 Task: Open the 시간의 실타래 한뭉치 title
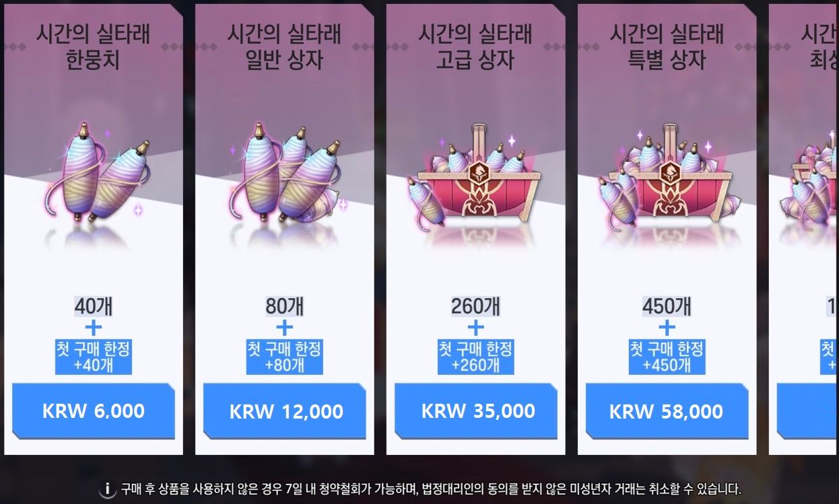[x=94, y=47]
